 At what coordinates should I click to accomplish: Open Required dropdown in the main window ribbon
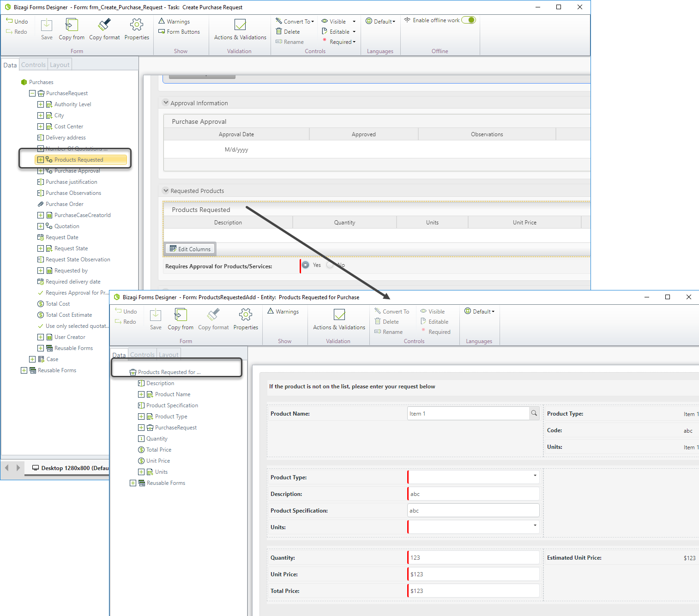click(338, 42)
